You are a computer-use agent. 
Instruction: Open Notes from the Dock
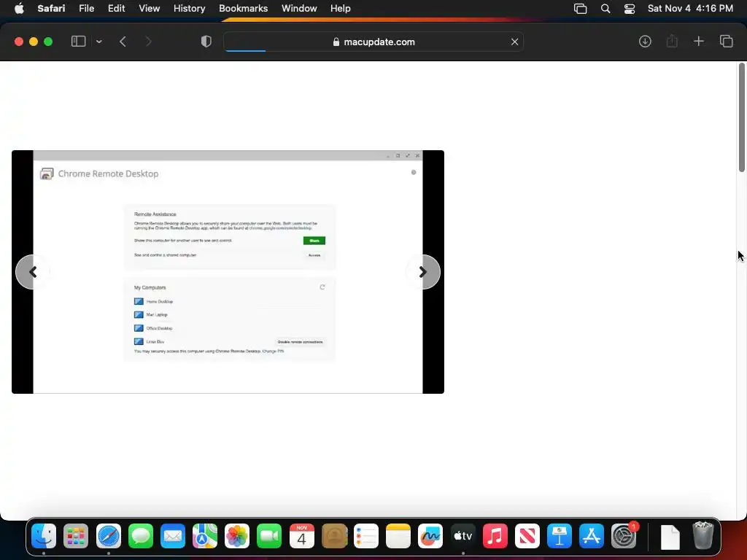point(398,536)
